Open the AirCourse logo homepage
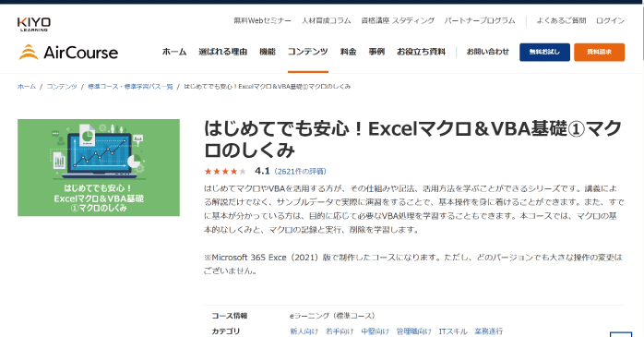This screenshot has height=337, width=644. pyautogui.click(x=68, y=53)
